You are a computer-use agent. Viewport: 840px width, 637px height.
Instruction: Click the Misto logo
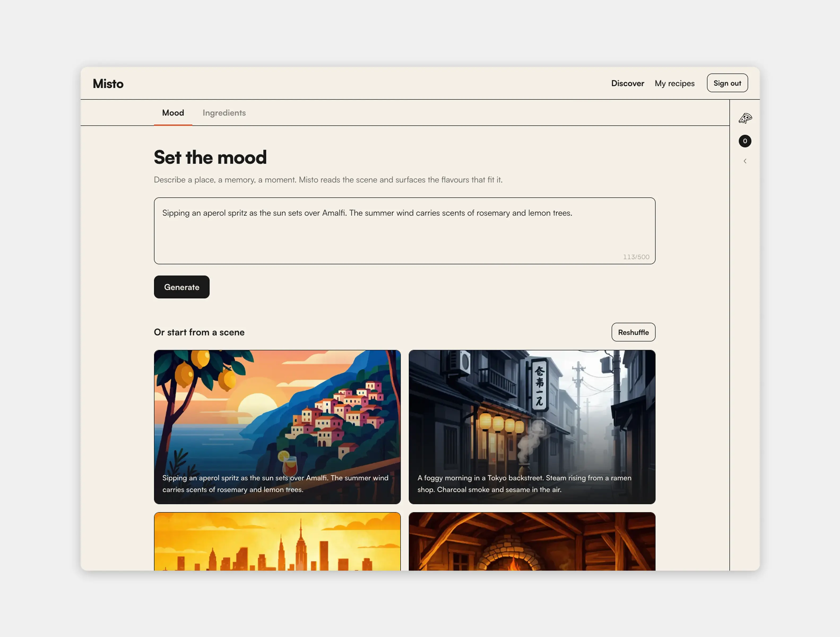click(108, 84)
